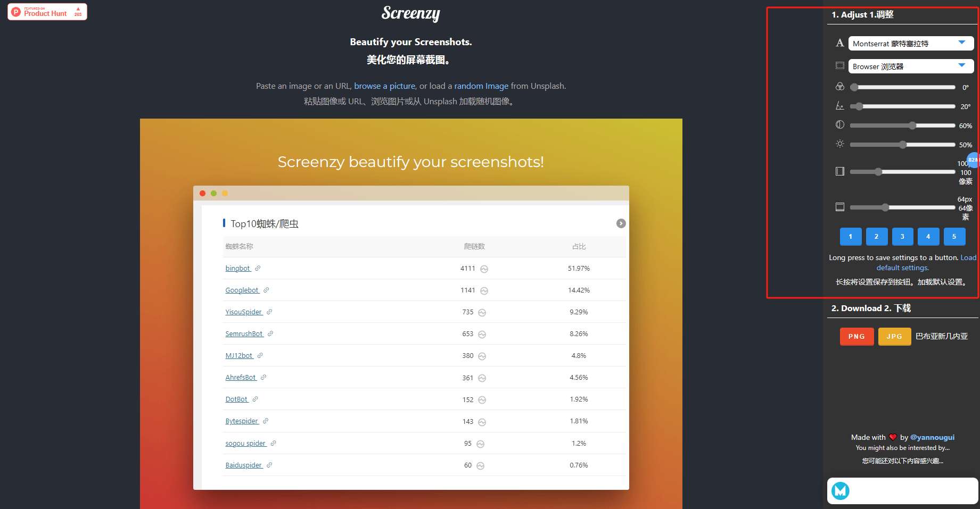The image size is (980, 509).
Task: Click the green dot in browser frame
Action: click(x=213, y=194)
